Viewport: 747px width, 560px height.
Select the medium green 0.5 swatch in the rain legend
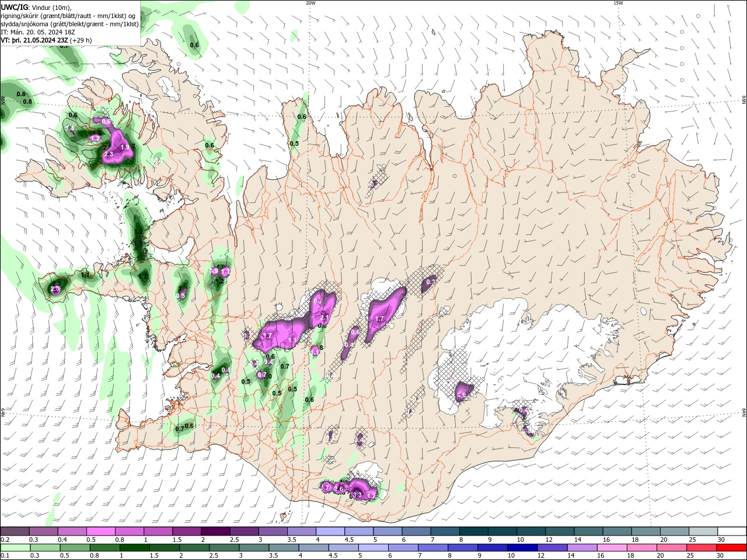pos(75,548)
